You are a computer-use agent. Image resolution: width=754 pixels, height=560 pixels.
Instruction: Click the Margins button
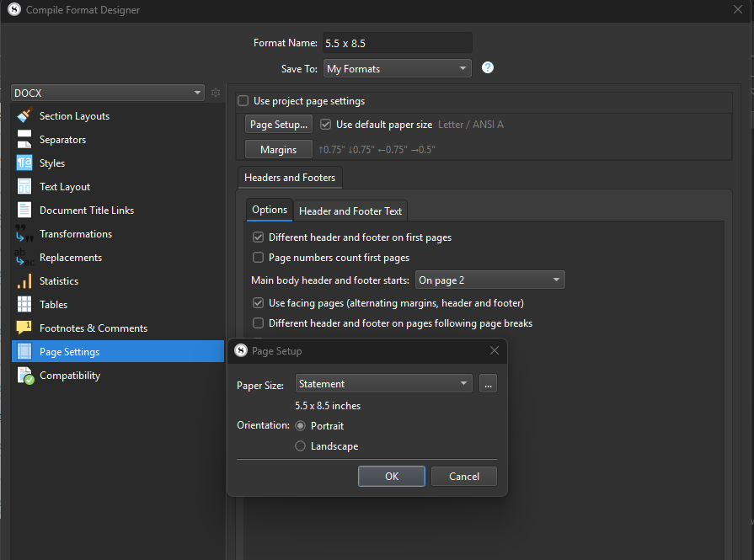coord(278,150)
